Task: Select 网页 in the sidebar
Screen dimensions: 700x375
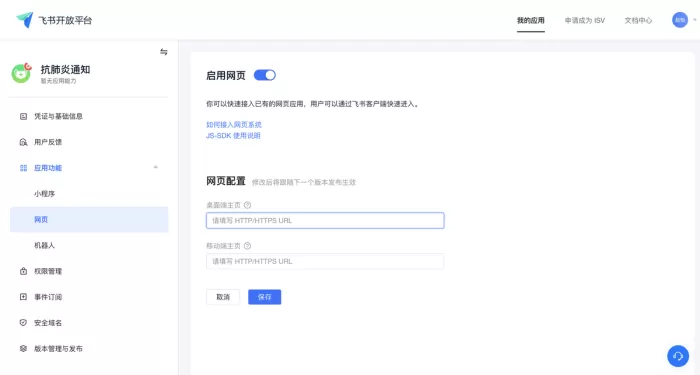Action: click(x=89, y=219)
